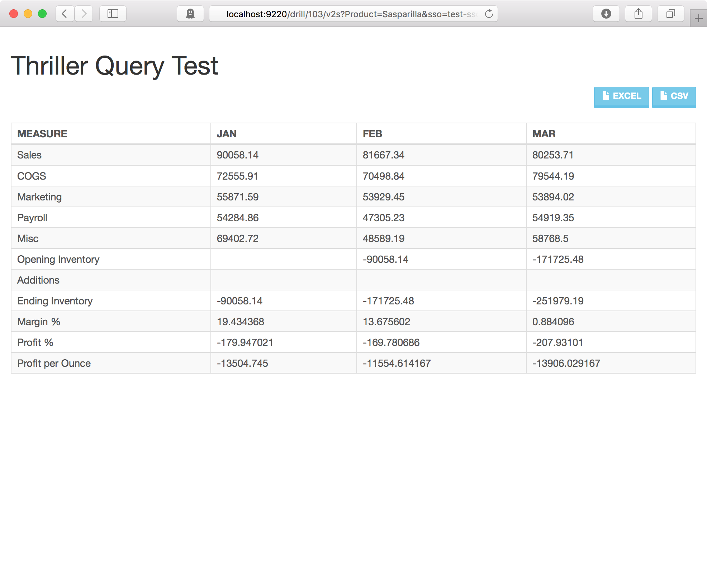707x588 pixels.
Task: Select the MEASURE column header
Action: coord(42,134)
